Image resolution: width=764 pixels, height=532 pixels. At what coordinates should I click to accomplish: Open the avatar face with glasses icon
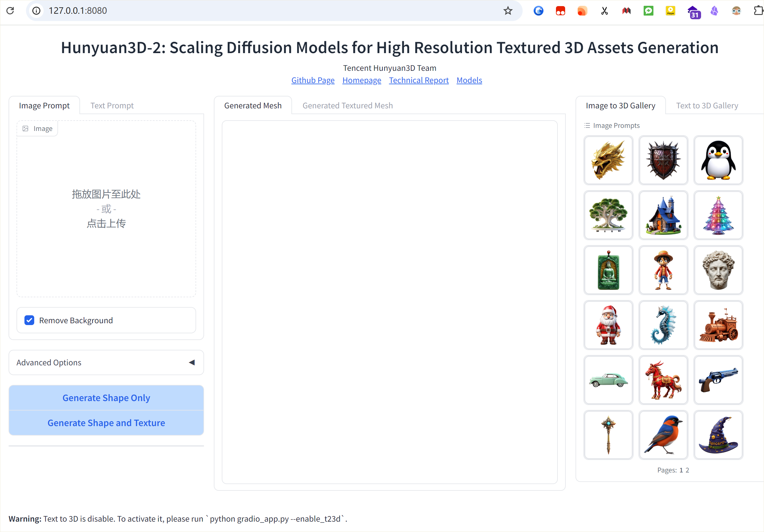tap(736, 11)
